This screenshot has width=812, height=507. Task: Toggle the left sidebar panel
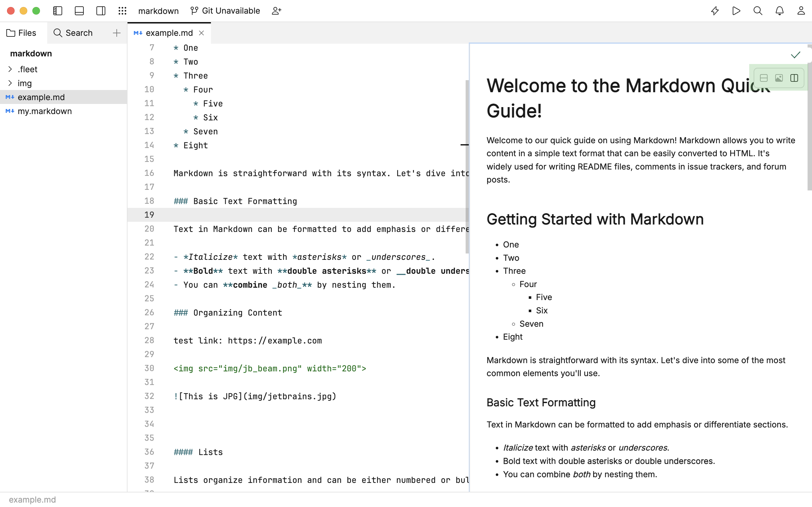click(x=58, y=11)
